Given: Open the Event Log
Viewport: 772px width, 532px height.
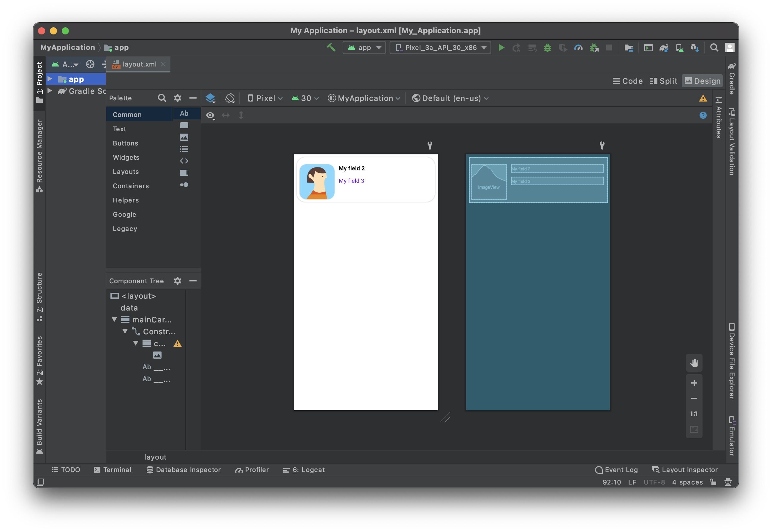Looking at the screenshot, I should (x=616, y=470).
